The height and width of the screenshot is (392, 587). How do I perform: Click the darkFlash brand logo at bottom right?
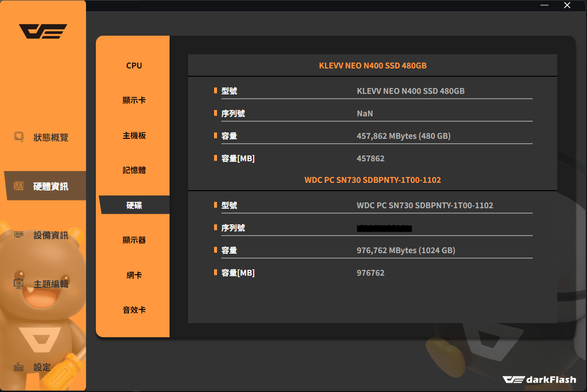tap(539, 379)
